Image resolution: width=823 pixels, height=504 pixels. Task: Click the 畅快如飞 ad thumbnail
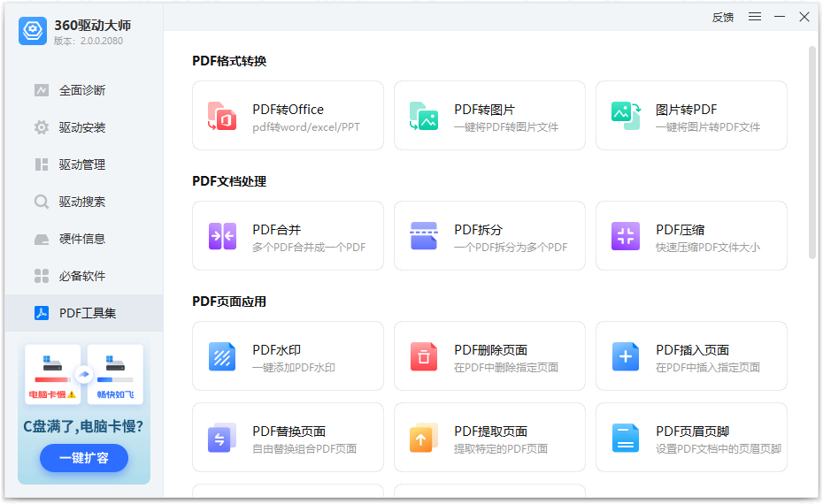coord(115,374)
